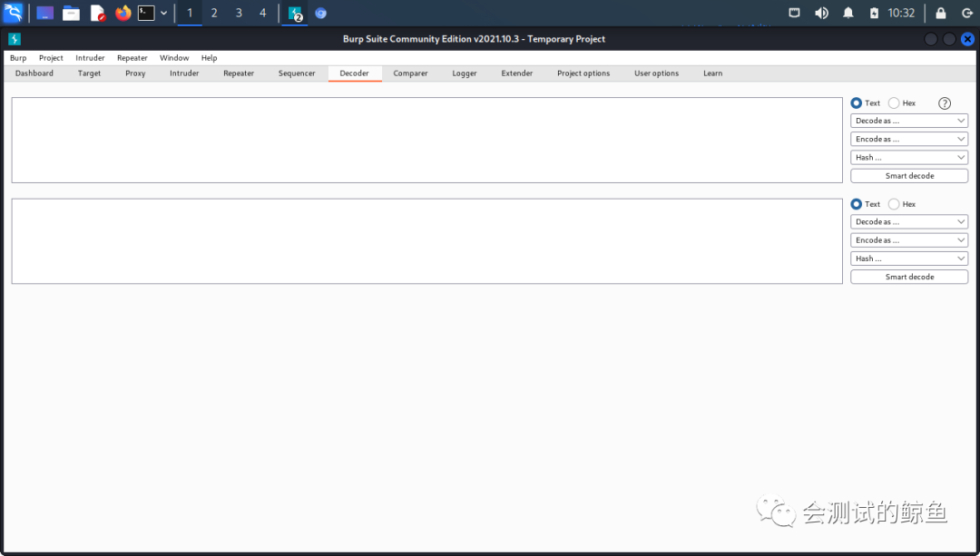Image resolution: width=980 pixels, height=556 pixels.
Task: Switch to the Extender tab
Action: point(517,73)
